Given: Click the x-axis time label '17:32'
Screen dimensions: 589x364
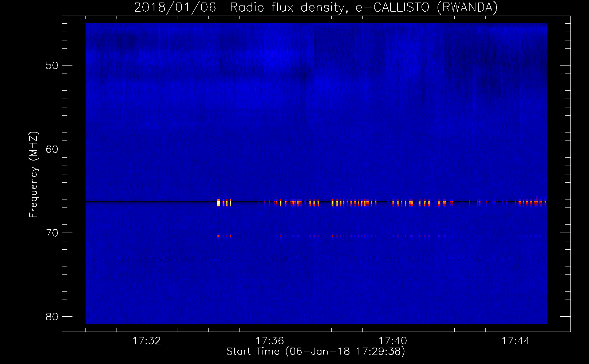Looking at the screenshot, I should [147, 341].
